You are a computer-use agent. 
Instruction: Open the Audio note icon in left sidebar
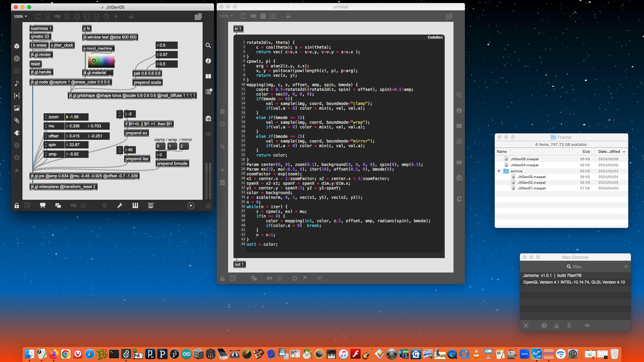pos(17,83)
